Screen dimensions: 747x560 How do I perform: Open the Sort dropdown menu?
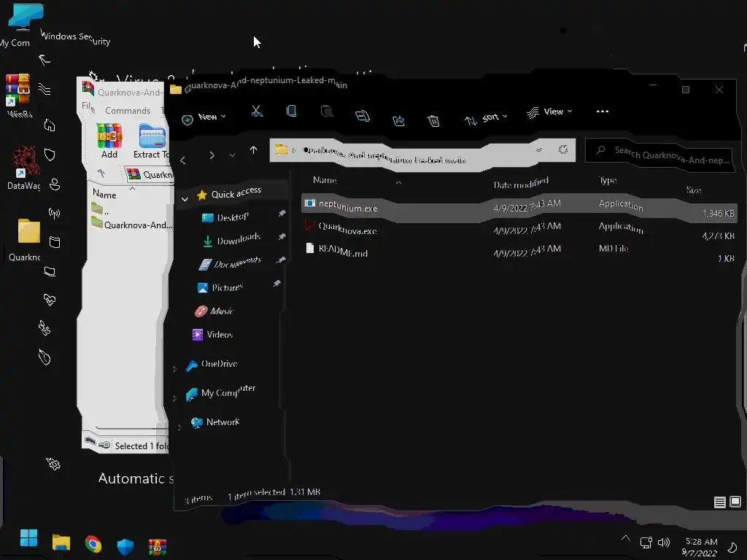click(485, 118)
